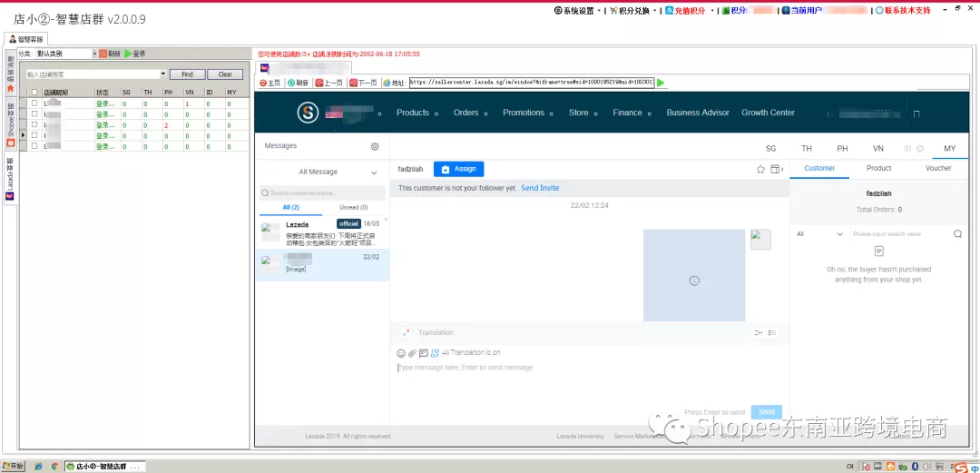Check the fourth shop row checkbox

35,135
